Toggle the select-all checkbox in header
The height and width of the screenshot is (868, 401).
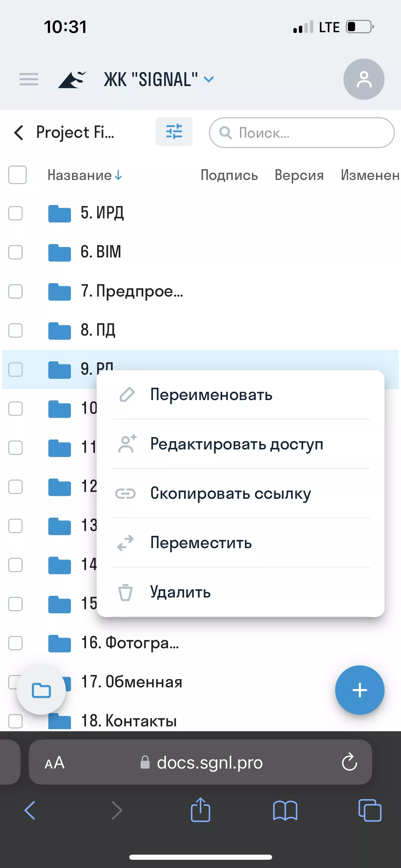point(17,175)
